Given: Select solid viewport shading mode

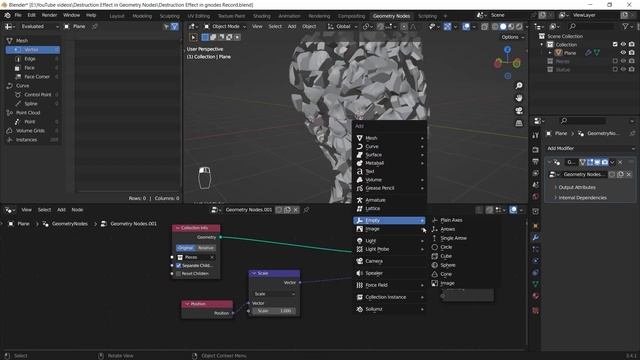Looking at the screenshot, I should point(503,27).
